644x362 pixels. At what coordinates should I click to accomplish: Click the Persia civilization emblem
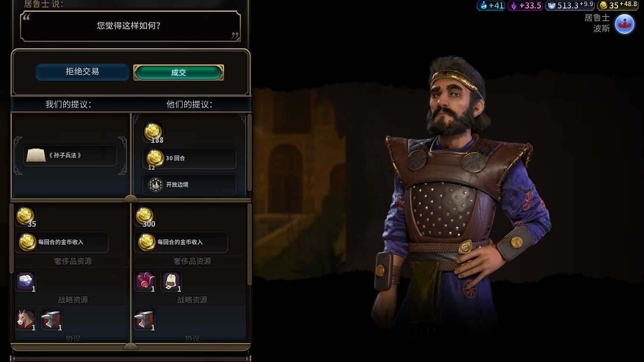coord(625,23)
